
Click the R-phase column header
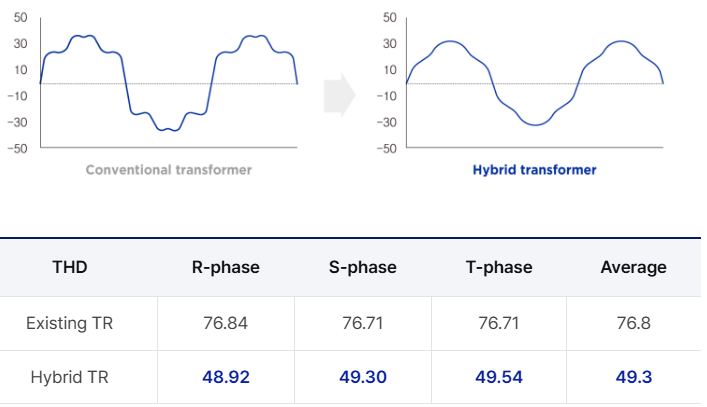click(225, 267)
